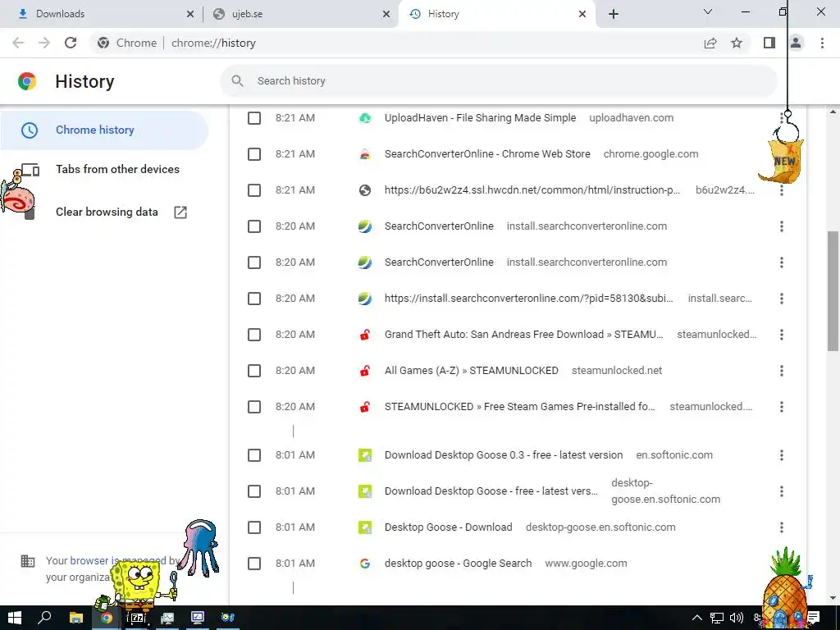Show hidden system tray icons
Image resolution: width=840 pixels, height=630 pixels.
tap(697, 618)
